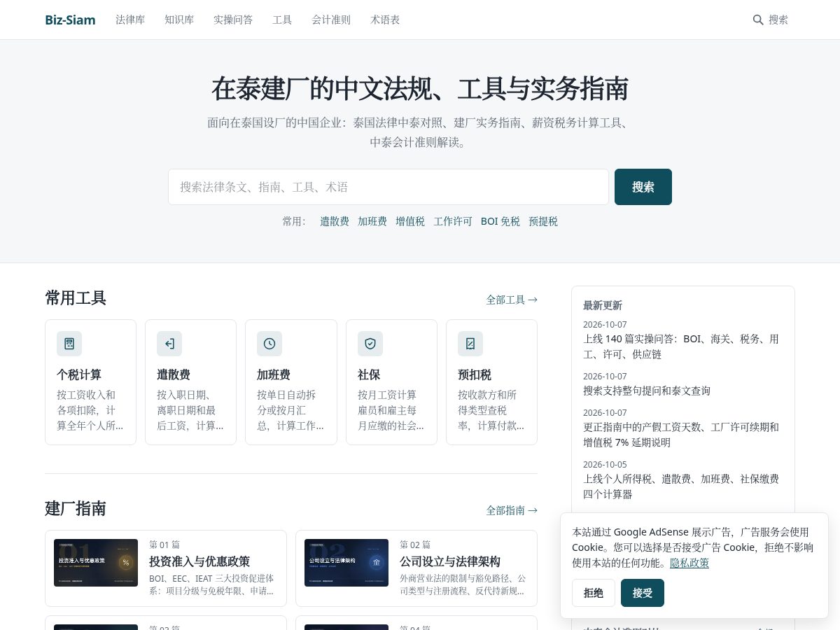This screenshot has height=630, width=840.
Task: Open the 隐私政策 link
Action: (689, 563)
